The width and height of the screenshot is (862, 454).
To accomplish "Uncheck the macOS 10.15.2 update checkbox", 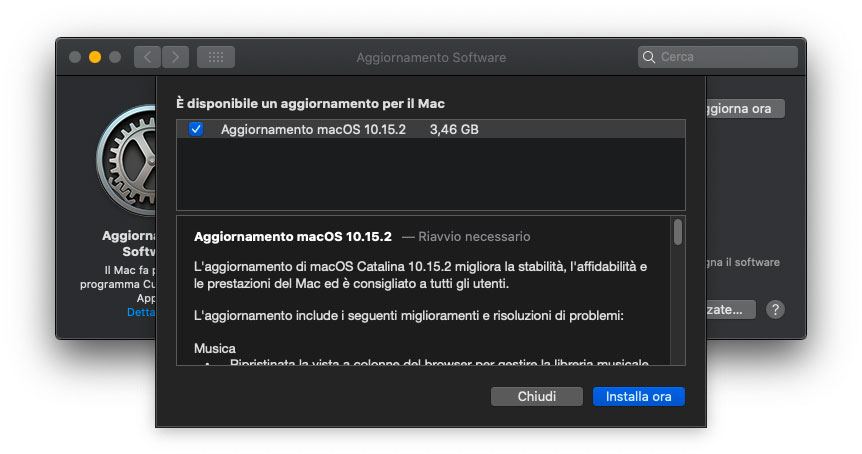I will pyautogui.click(x=196, y=129).
